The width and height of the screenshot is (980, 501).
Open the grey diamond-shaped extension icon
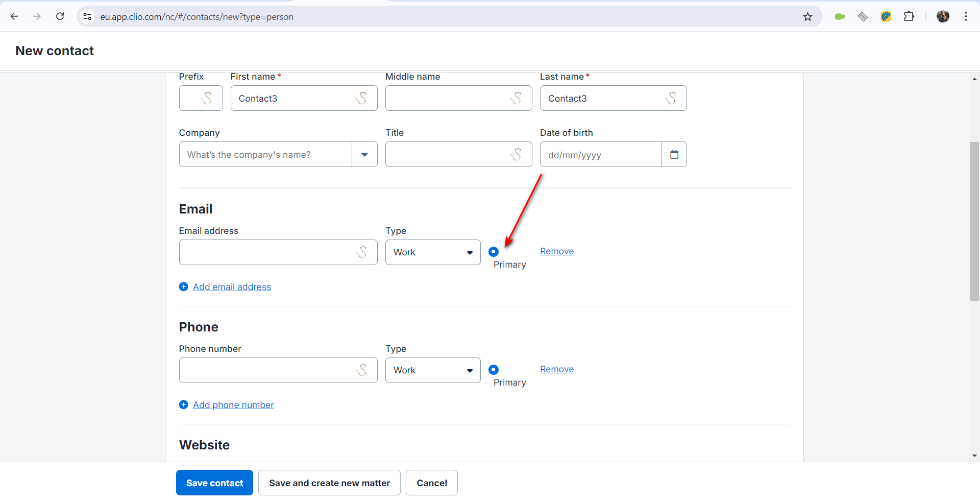coord(863,17)
